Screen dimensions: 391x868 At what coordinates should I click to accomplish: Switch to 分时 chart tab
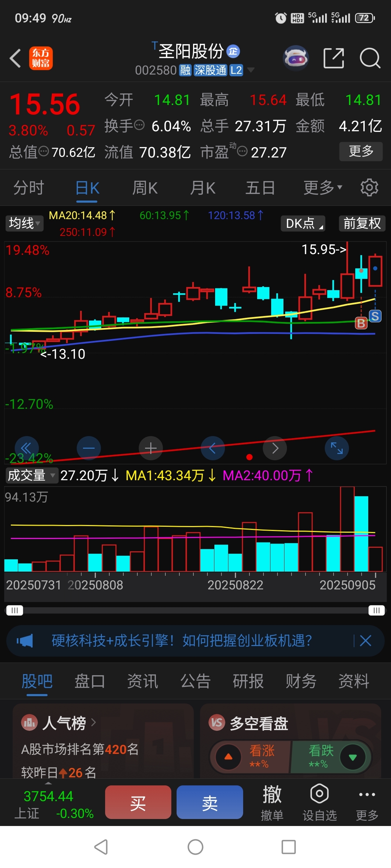pyautogui.click(x=29, y=188)
